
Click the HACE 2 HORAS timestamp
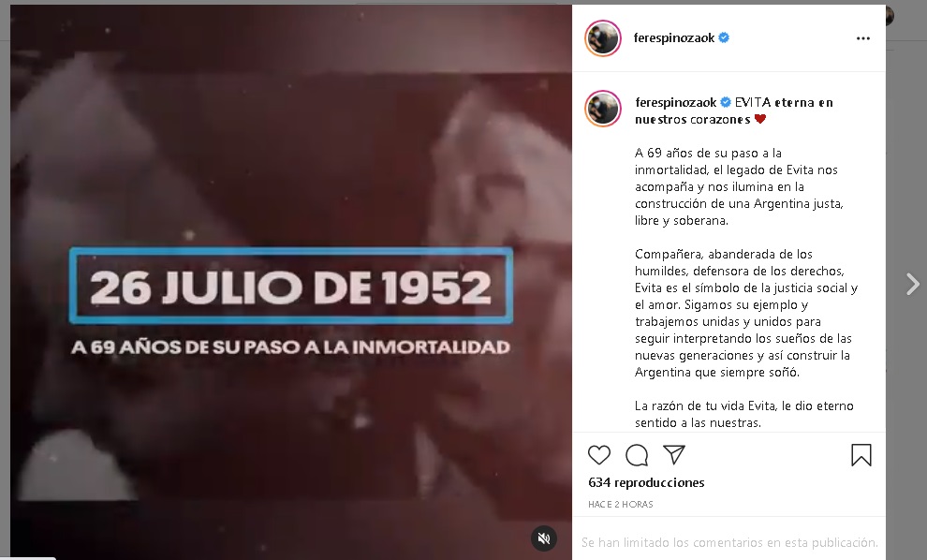(620, 505)
